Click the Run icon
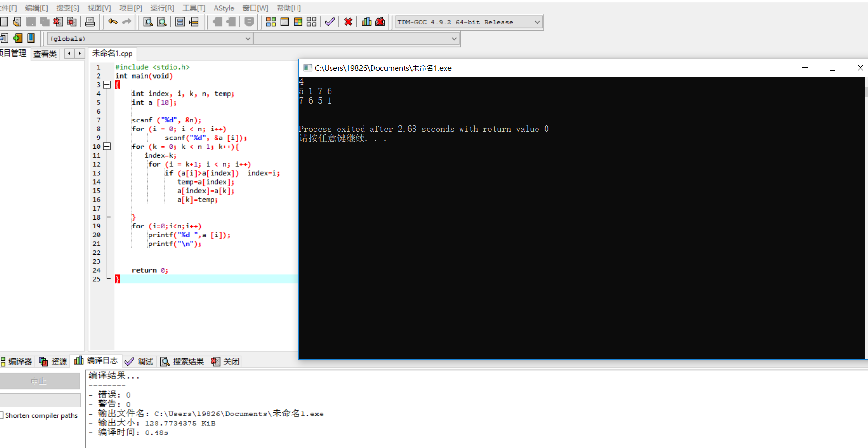Image resolution: width=868 pixels, height=448 pixels. coord(284,22)
